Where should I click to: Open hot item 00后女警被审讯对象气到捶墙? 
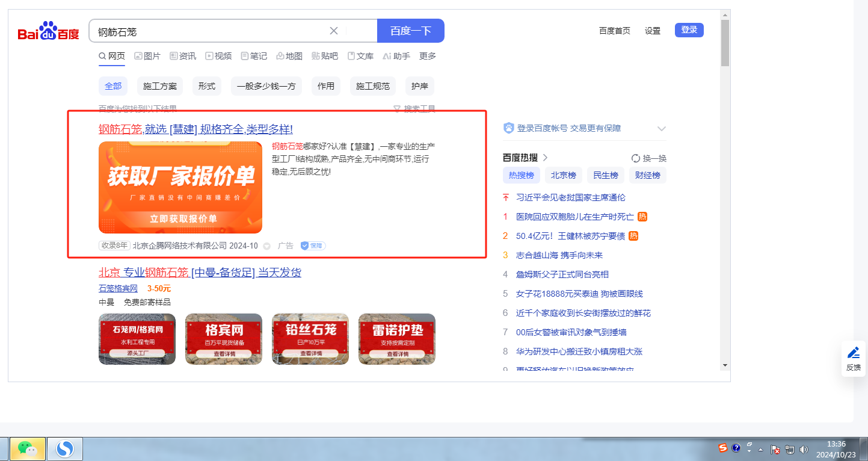pos(571,332)
